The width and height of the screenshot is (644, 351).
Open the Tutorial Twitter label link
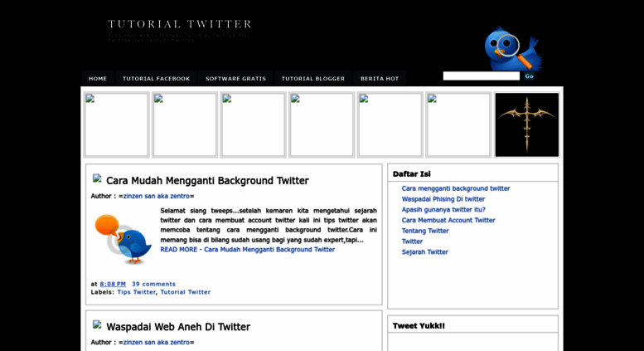point(185,292)
